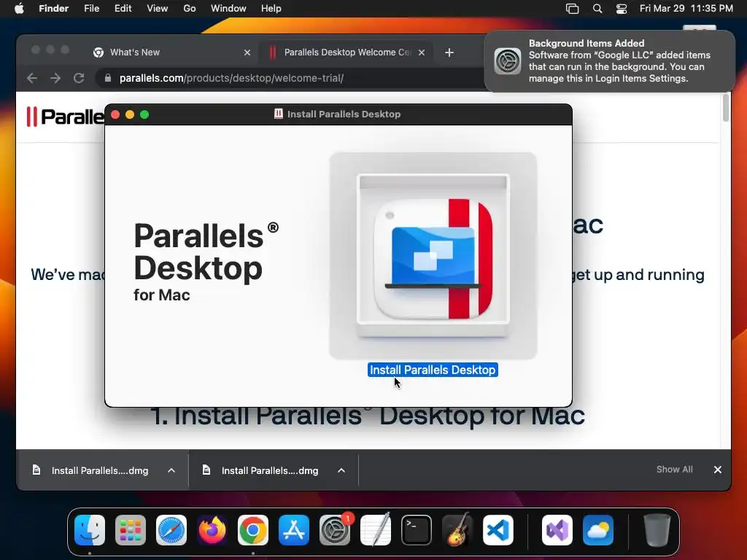
Task: Open the App Store dock icon
Action: click(294, 530)
